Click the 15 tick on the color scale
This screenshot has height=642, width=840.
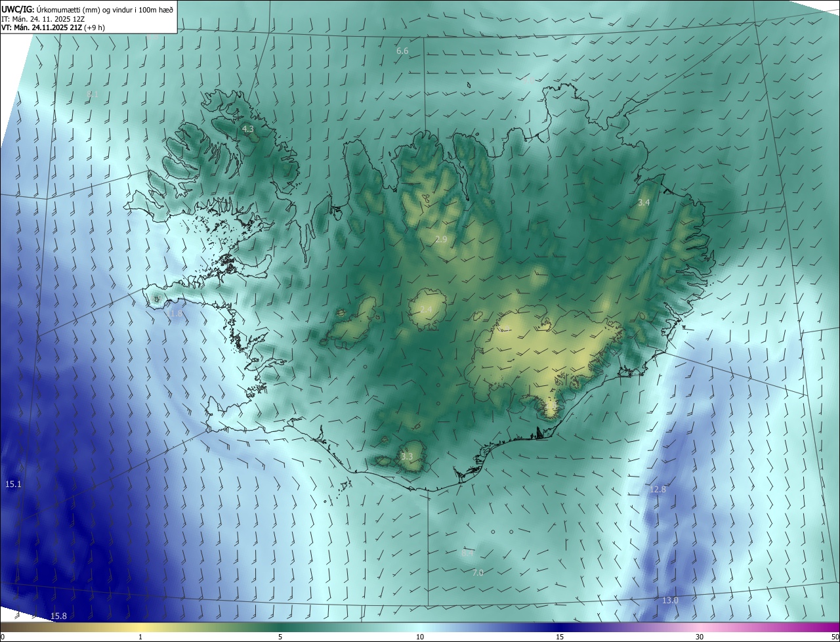tap(560, 637)
